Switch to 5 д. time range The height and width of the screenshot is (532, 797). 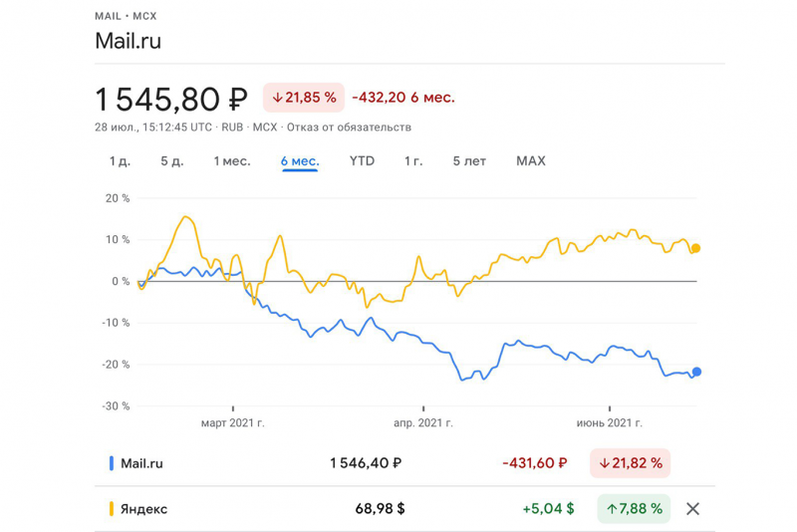pos(171,161)
